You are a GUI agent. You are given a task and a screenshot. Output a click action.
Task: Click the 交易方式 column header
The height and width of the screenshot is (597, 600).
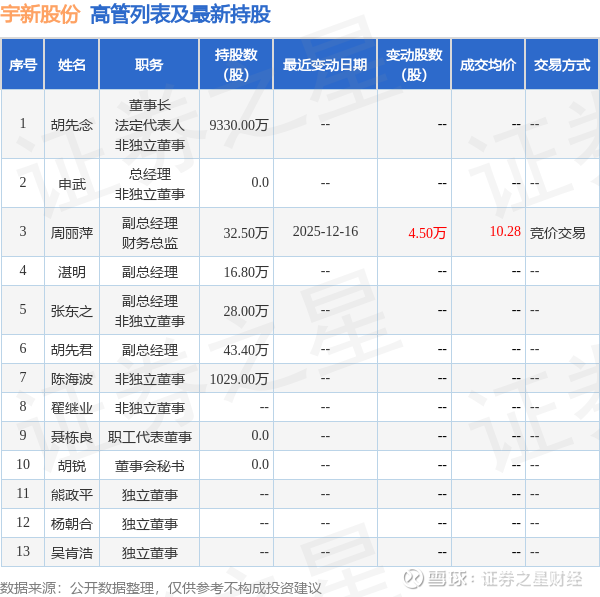click(562, 64)
